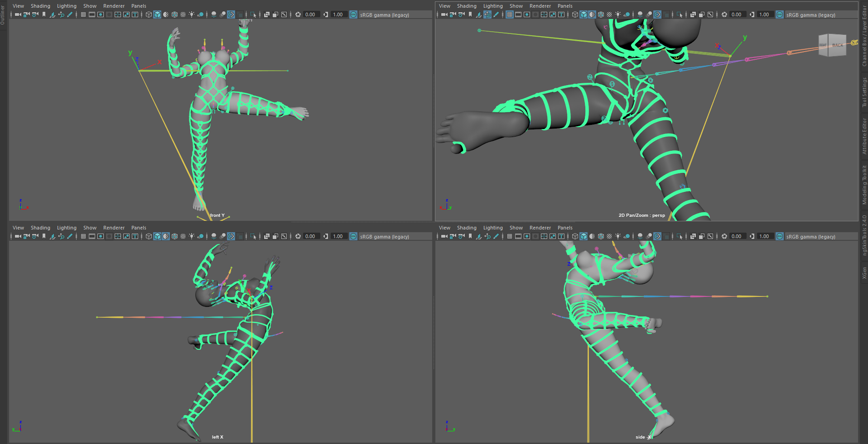Open the ngSkinTools 2.4.0 side tab
The height and width of the screenshot is (444, 868).
tap(864, 235)
